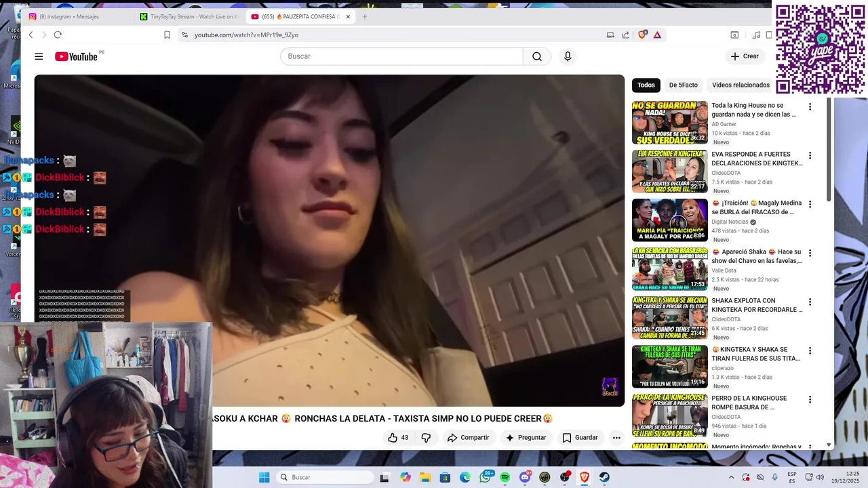Share this page from the address bar
868x488 pixels.
pyautogui.click(x=625, y=35)
